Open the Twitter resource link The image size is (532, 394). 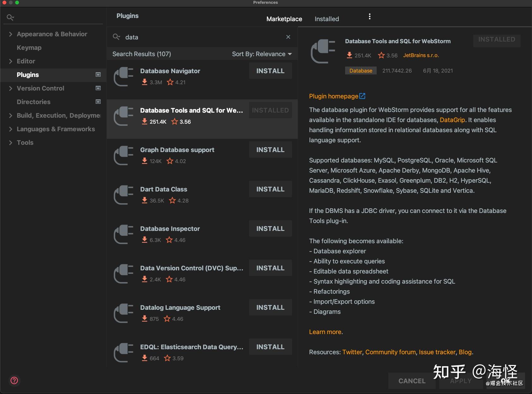point(352,352)
